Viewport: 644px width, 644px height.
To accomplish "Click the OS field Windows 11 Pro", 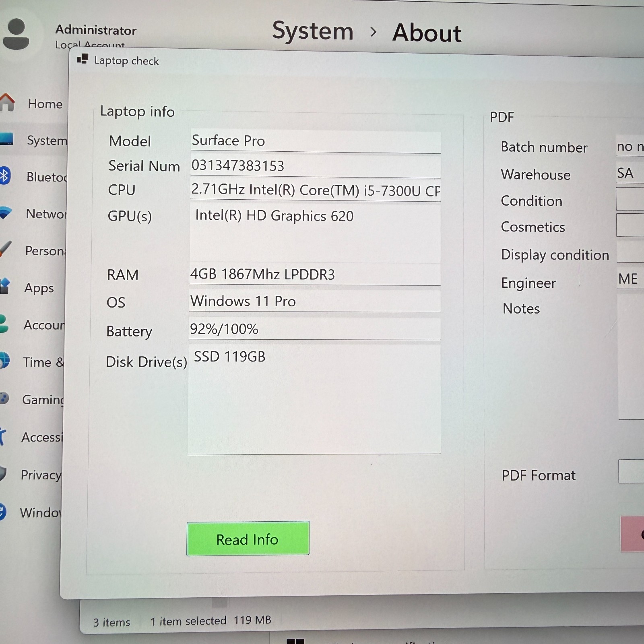I will (x=315, y=301).
